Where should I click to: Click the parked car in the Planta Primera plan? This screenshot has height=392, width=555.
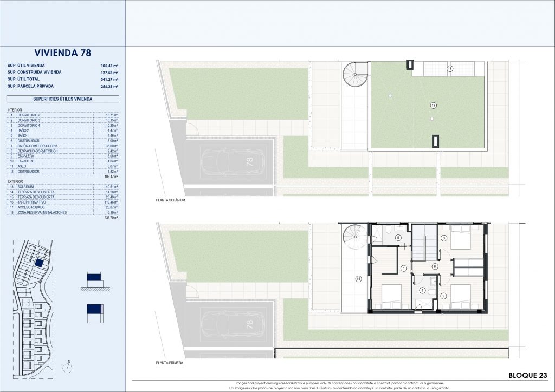point(233,324)
